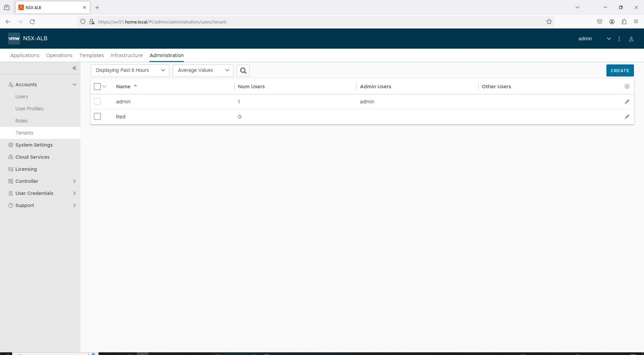Click the CREATE button
Screen dimensions: 644x355
[620, 70]
